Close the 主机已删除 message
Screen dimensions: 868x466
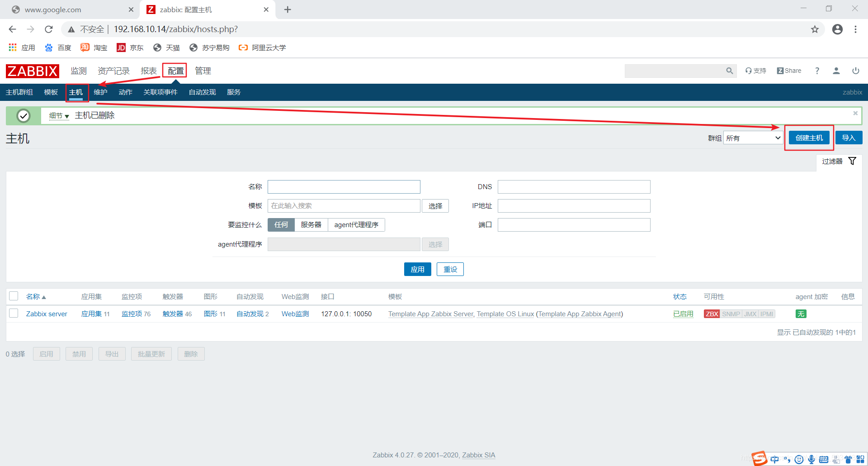tap(855, 113)
